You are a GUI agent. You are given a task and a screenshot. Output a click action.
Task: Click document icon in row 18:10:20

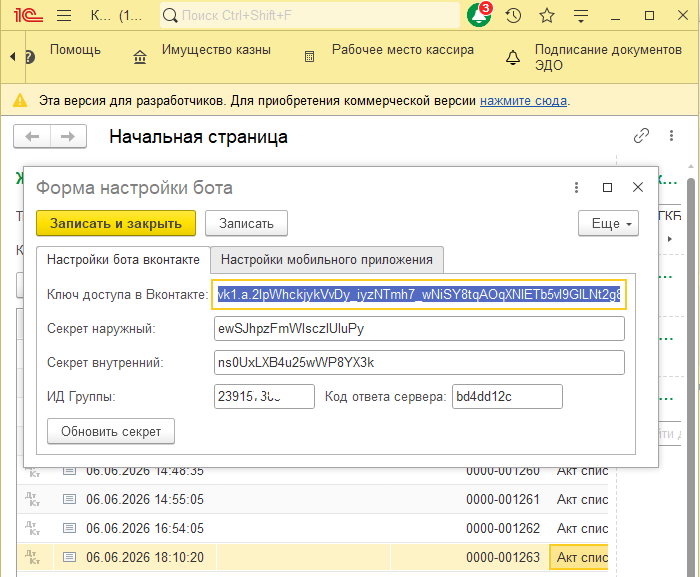[x=69, y=557]
